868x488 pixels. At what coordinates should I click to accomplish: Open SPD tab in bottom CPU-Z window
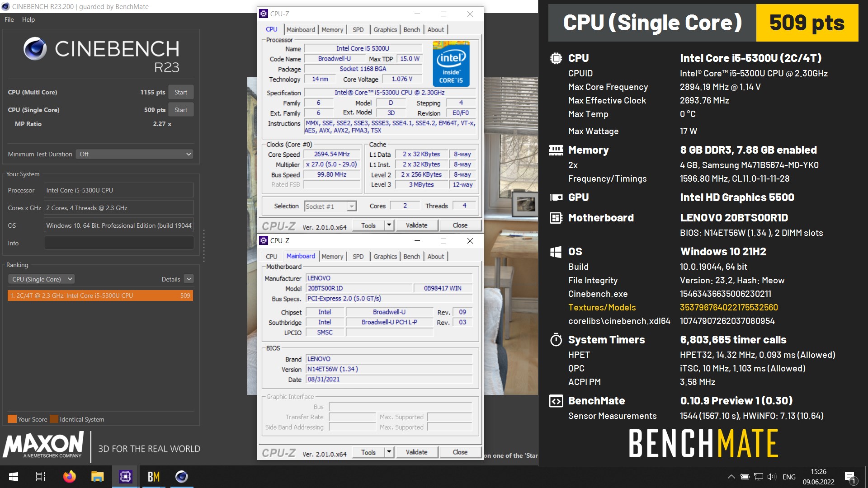tap(358, 256)
